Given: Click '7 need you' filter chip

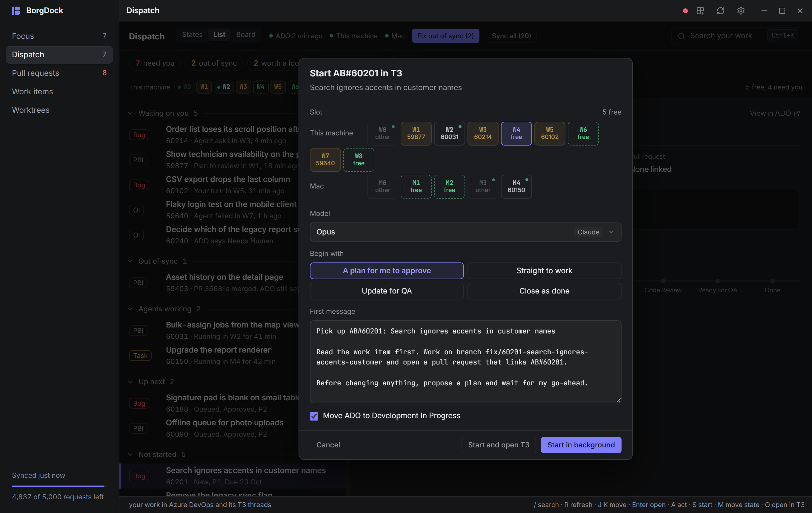Looking at the screenshot, I should (x=155, y=63).
